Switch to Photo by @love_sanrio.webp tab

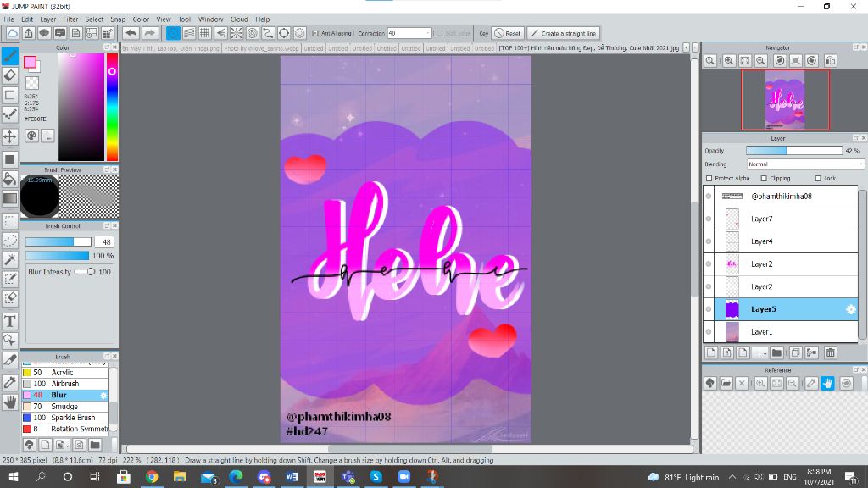[x=261, y=48]
